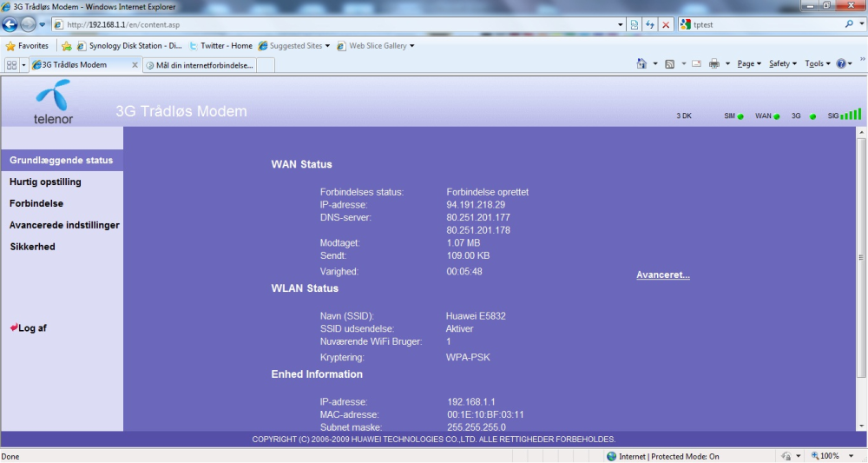This screenshot has width=868, height=463.
Task: Click Kryptering value WPA-PSK
Action: click(468, 358)
